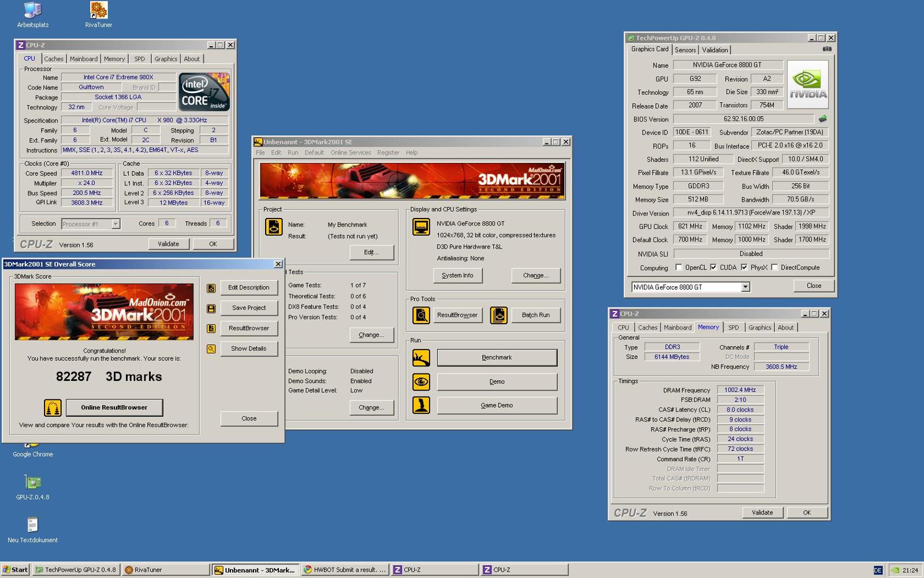Screen dimensions: 924x578
Task: Click the Start button on the taskbar
Action: (x=16, y=570)
